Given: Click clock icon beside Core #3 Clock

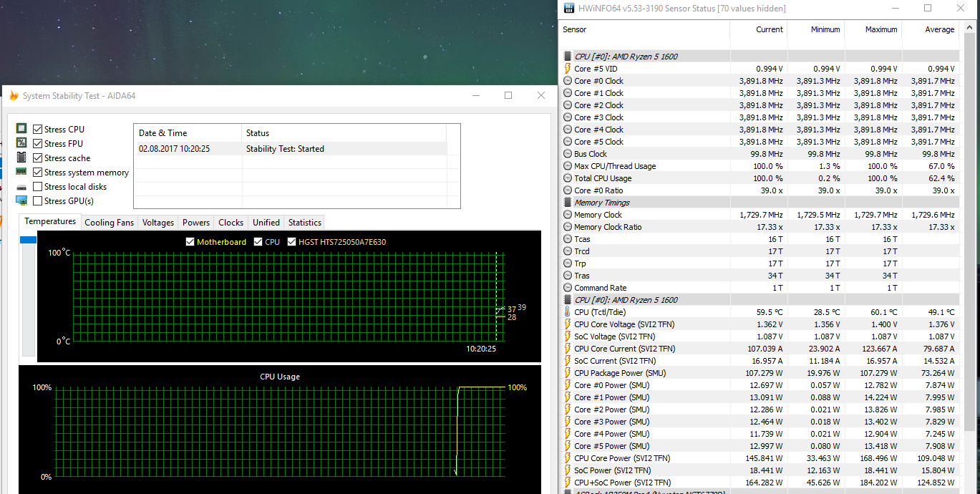Looking at the screenshot, I should pyautogui.click(x=568, y=117).
